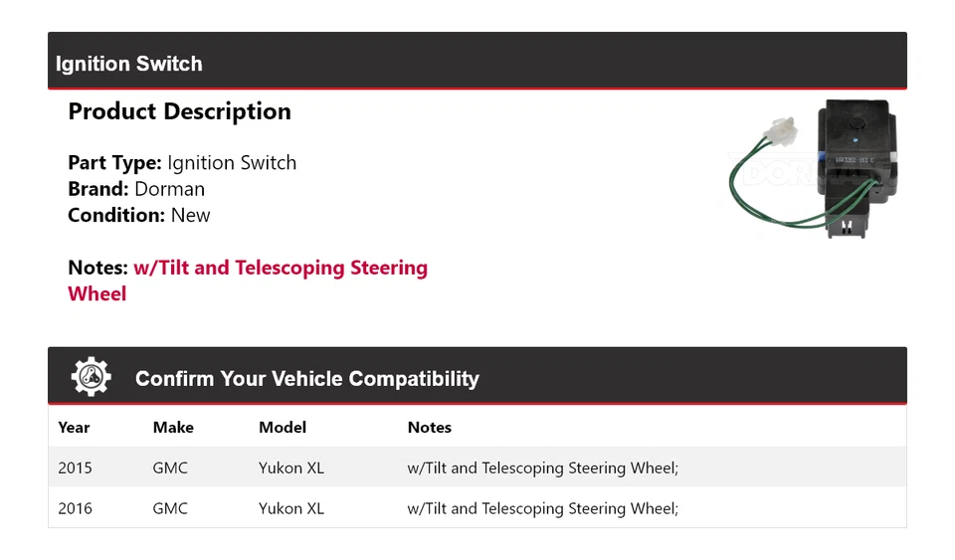Screen dimensions: 955x560
Task: Click the Product Description heading
Action: [179, 111]
